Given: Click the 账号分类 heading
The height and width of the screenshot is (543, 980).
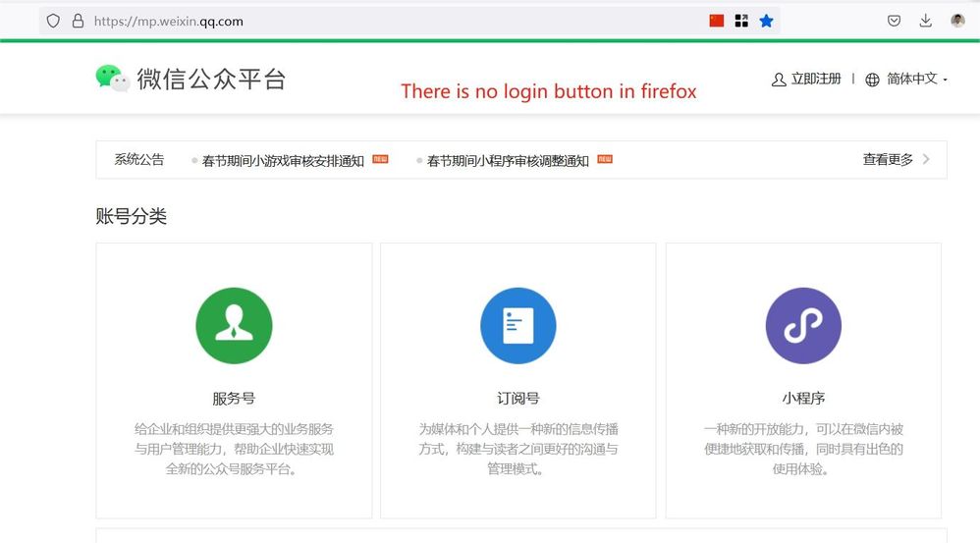Looking at the screenshot, I should [x=132, y=216].
